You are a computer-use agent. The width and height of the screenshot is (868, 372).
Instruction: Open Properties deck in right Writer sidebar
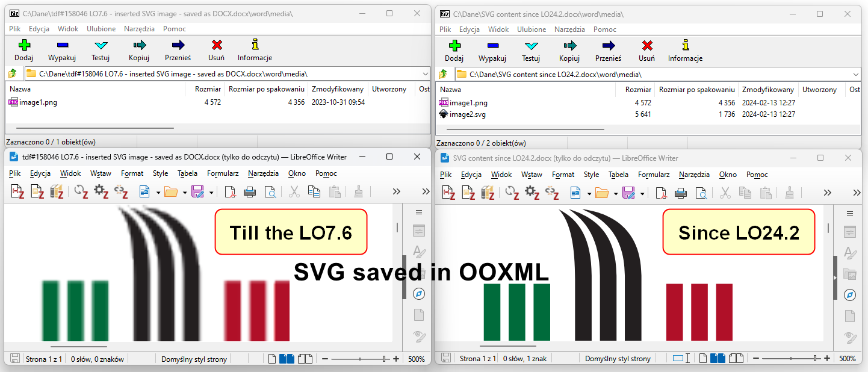pos(850,232)
